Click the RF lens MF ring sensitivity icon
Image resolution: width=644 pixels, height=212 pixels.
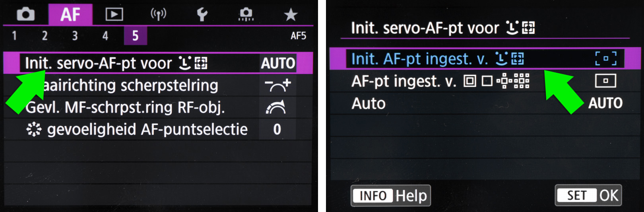pyautogui.click(x=276, y=107)
